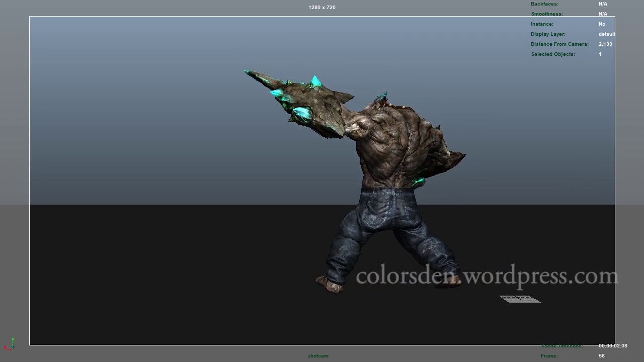644x362 pixels.
Task: Click the No value beside Instance
Action: click(602, 24)
